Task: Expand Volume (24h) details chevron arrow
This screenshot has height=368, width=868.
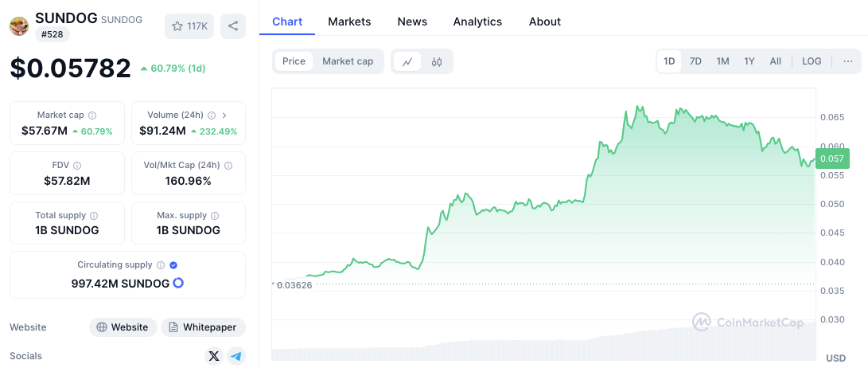Action: point(224,115)
